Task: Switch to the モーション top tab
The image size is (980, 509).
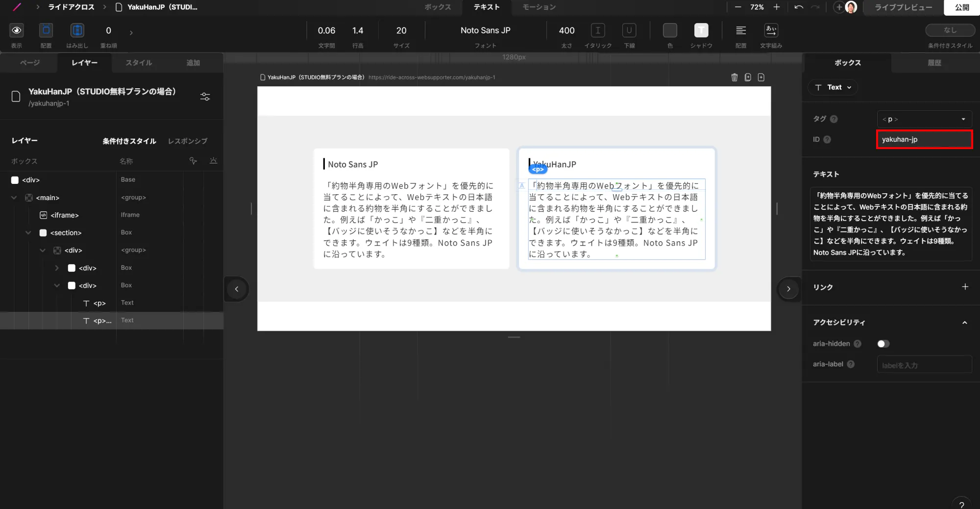Action: click(539, 7)
